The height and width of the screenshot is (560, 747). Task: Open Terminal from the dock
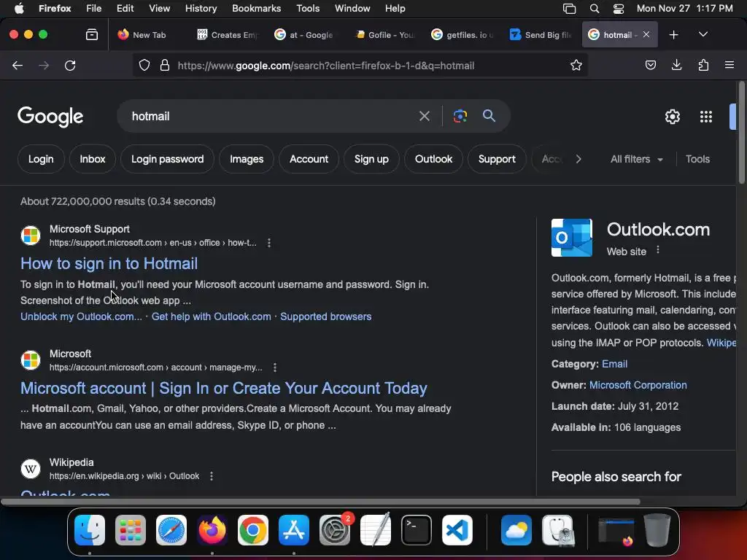tap(417, 530)
